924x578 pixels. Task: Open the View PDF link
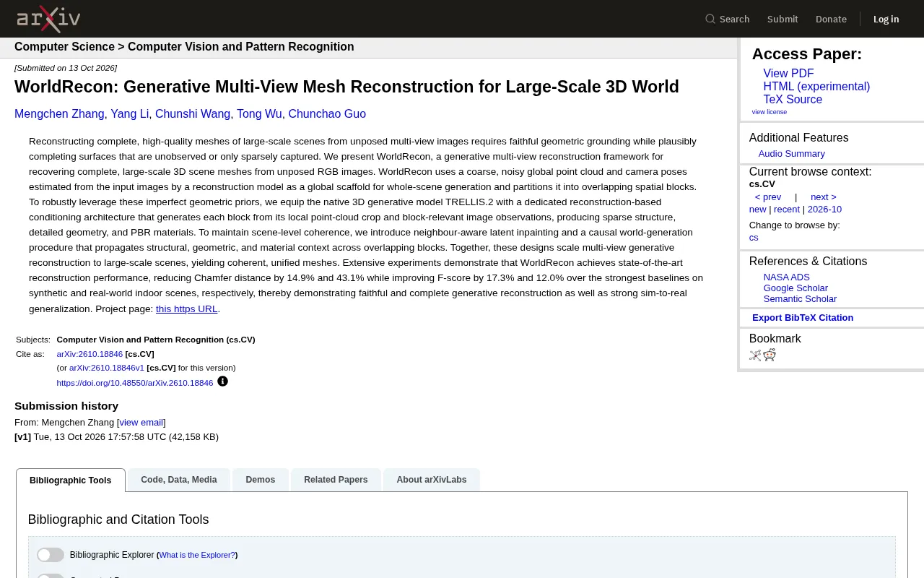click(x=788, y=74)
